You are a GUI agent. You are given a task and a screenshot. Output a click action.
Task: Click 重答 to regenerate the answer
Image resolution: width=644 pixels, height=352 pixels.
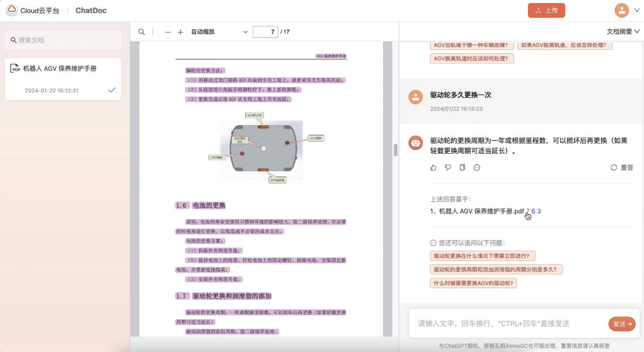pyautogui.click(x=622, y=168)
